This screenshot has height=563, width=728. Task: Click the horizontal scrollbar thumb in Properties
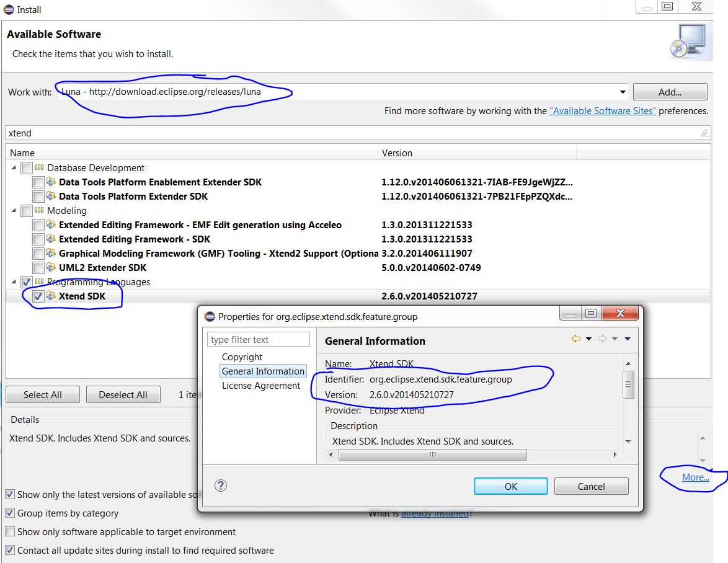coord(432,454)
